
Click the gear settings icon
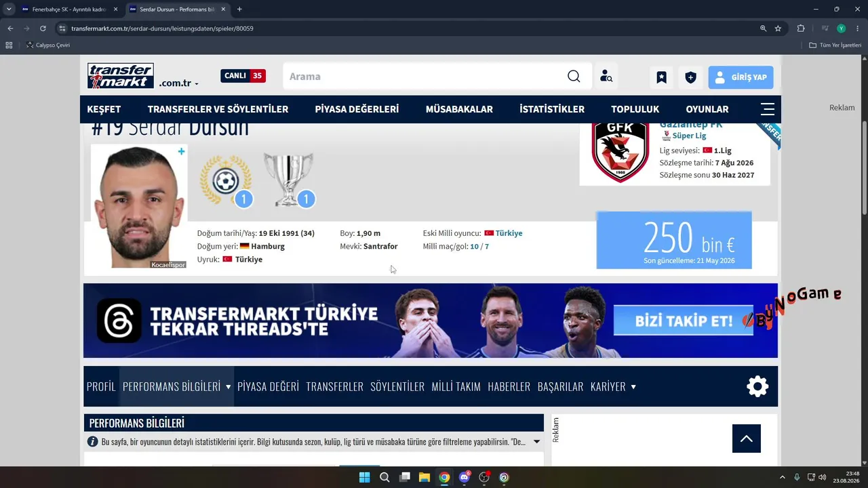pos(757,386)
